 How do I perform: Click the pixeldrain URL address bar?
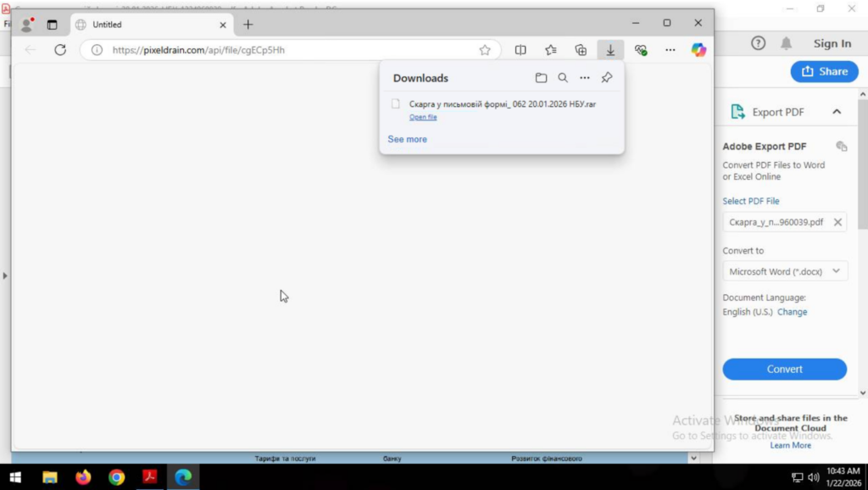click(288, 50)
